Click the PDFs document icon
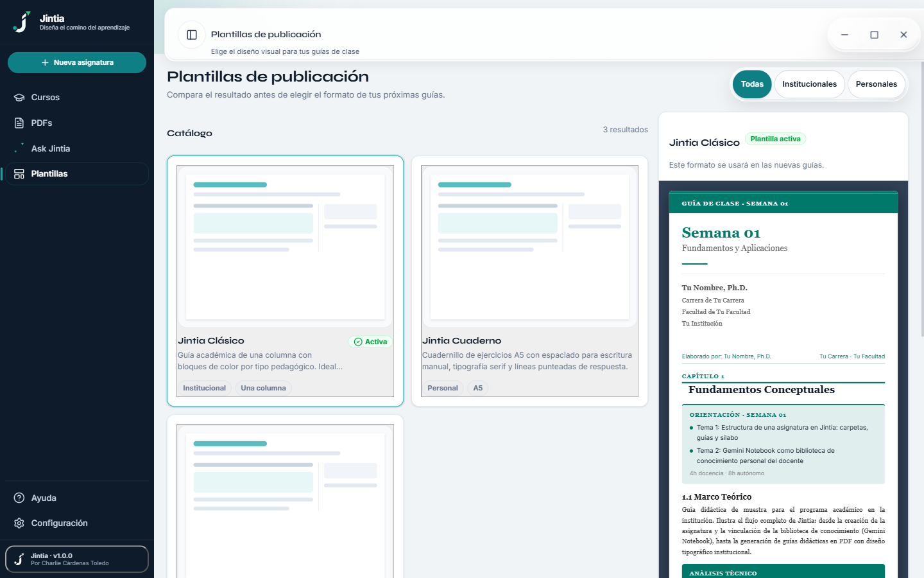924x578 pixels. pos(19,123)
